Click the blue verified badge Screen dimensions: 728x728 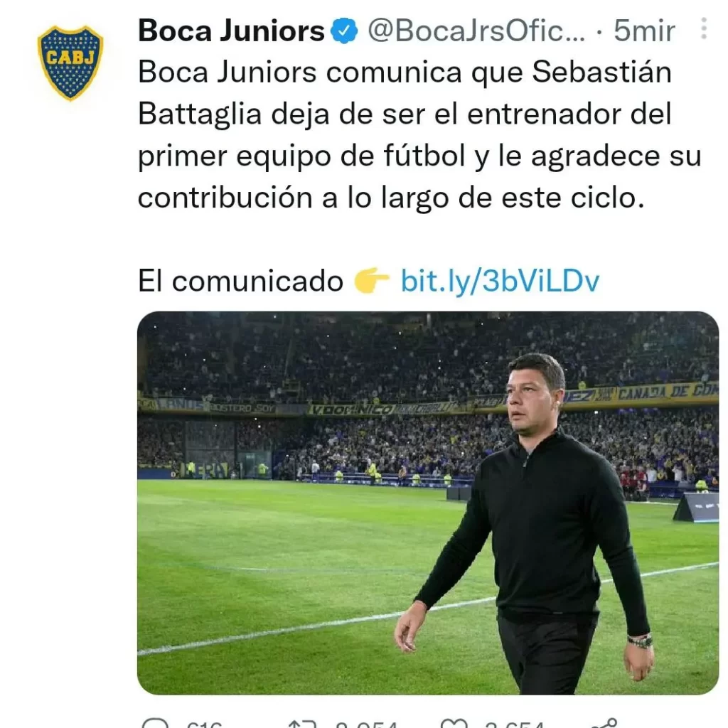point(344,31)
